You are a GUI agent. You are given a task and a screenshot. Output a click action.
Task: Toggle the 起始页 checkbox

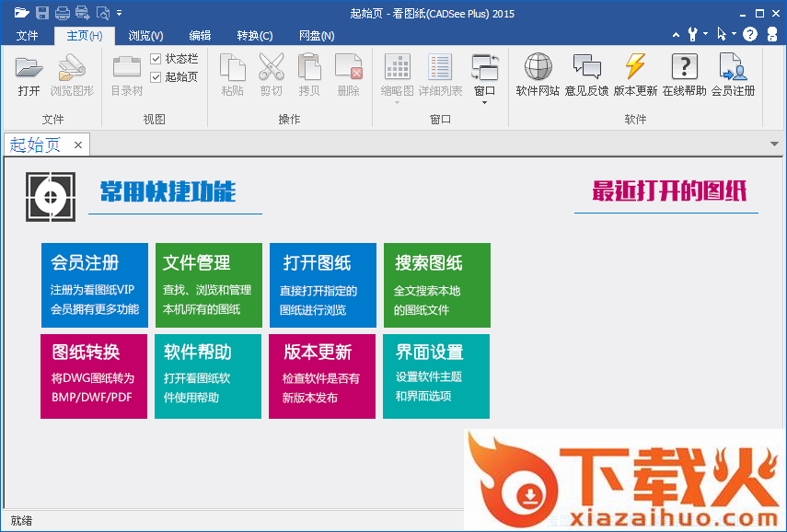[x=156, y=77]
